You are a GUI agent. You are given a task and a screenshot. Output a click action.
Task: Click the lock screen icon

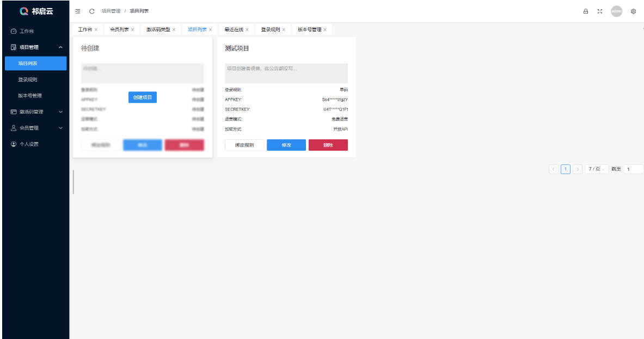[x=585, y=11]
